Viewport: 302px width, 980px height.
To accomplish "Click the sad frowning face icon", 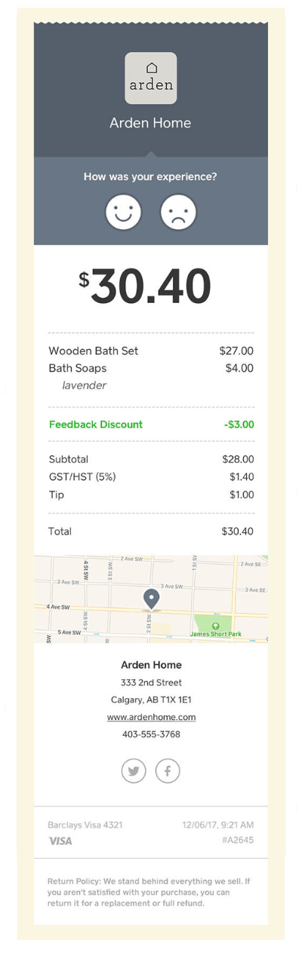I will (x=178, y=213).
